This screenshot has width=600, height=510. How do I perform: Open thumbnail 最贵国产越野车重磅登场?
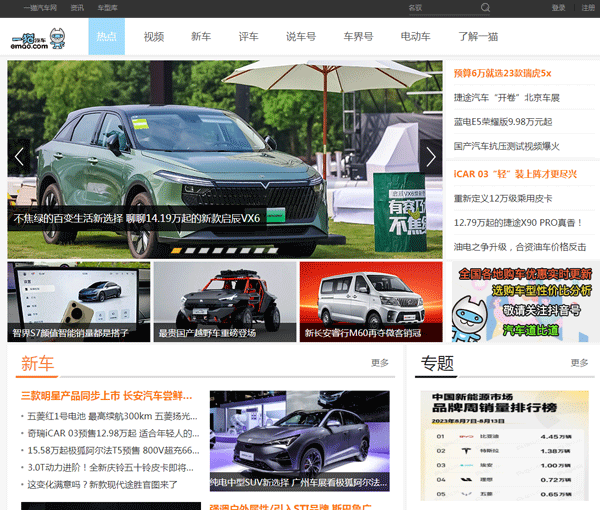225,302
